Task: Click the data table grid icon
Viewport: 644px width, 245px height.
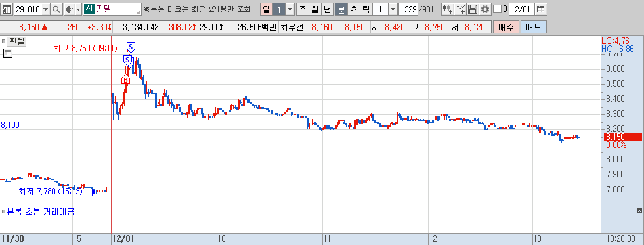Action: point(7,53)
